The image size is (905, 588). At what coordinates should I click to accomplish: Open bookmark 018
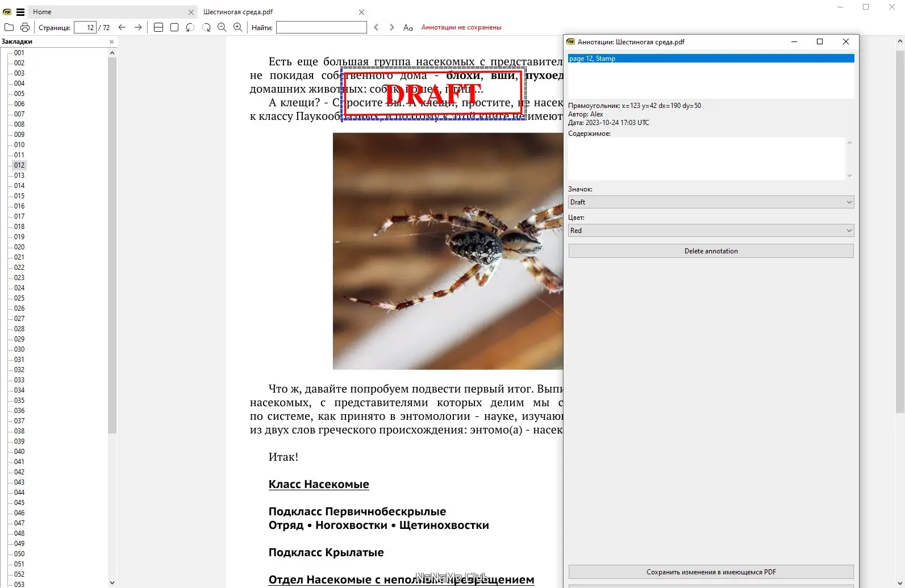[x=19, y=227]
